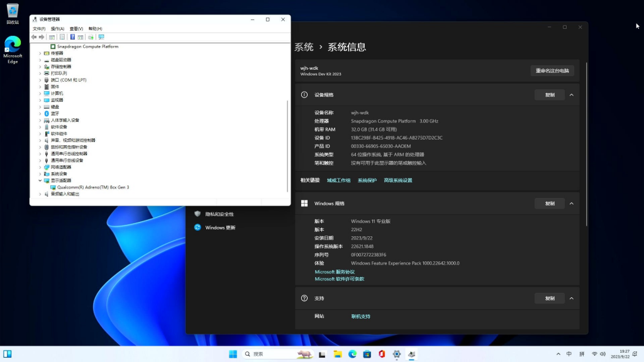Screen dimensions: 644x362
Task: Open the Windows Start button on taskbar
Action: click(233, 354)
